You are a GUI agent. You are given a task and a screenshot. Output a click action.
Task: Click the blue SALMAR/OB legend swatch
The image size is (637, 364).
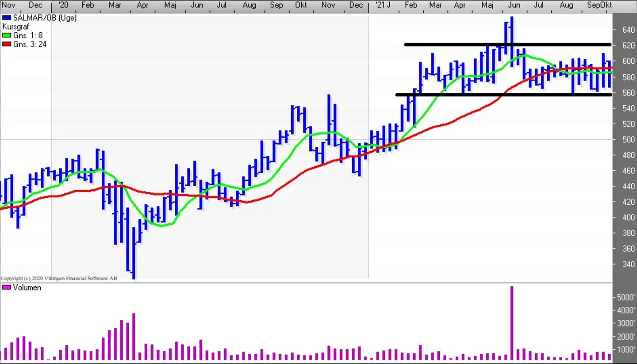point(7,18)
